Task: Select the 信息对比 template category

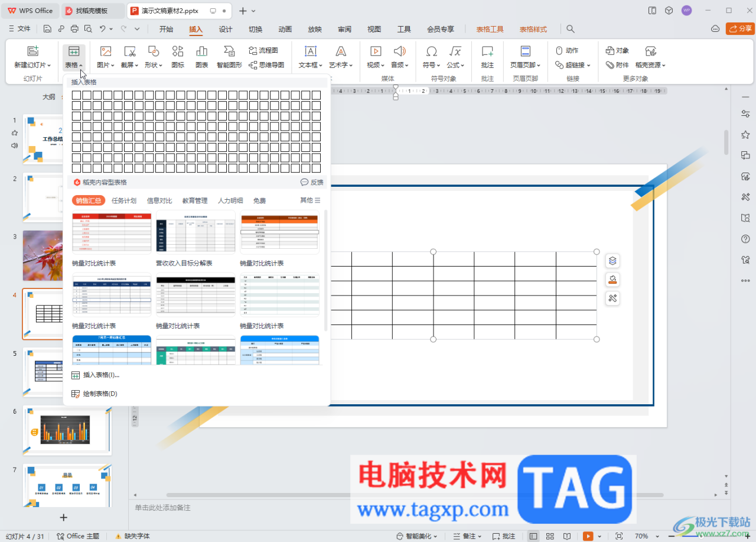Action: click(159, 200)
